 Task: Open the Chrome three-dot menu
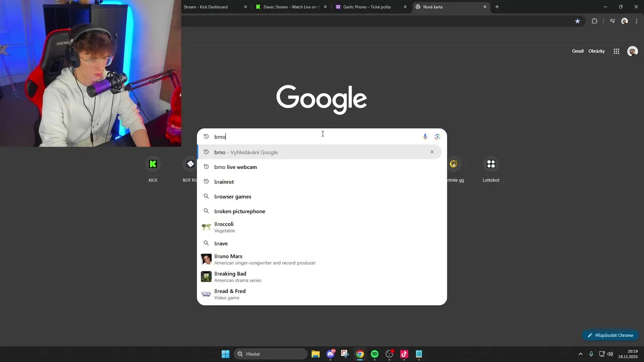tap(636, 21)
